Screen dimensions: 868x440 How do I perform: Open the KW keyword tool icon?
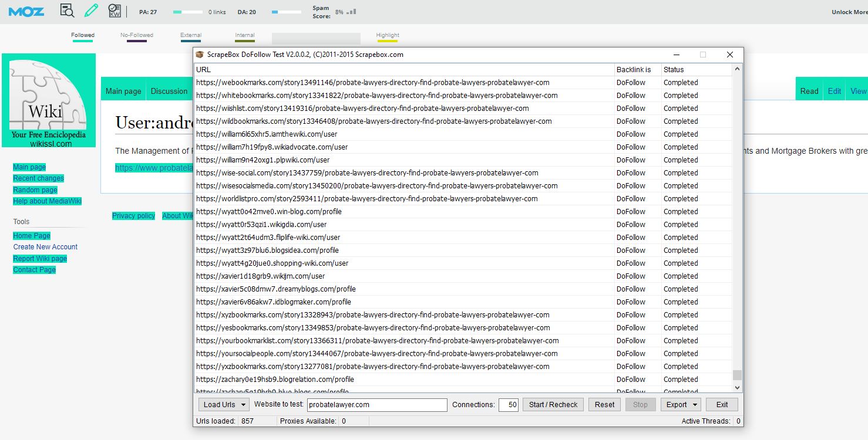pyautogui.click(x=115, y=11)
